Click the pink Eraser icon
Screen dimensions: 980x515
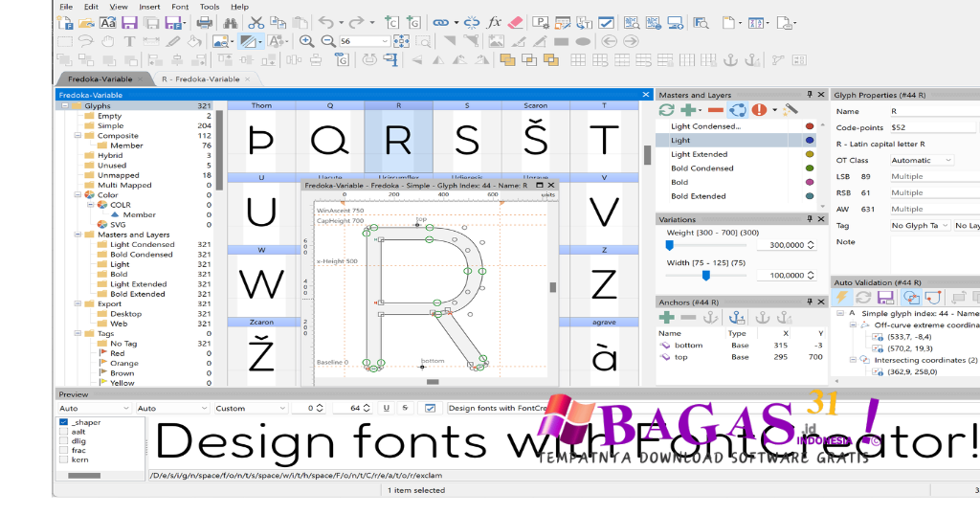point(515,23)
